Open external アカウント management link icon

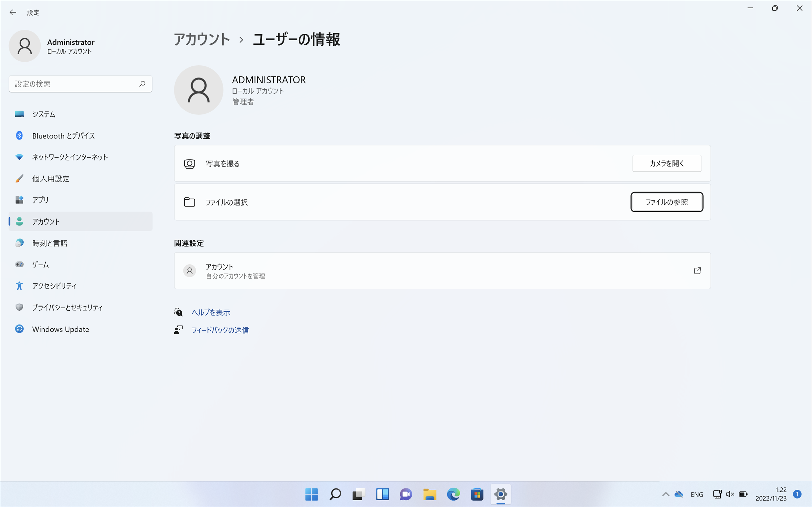tap(697, 271)
